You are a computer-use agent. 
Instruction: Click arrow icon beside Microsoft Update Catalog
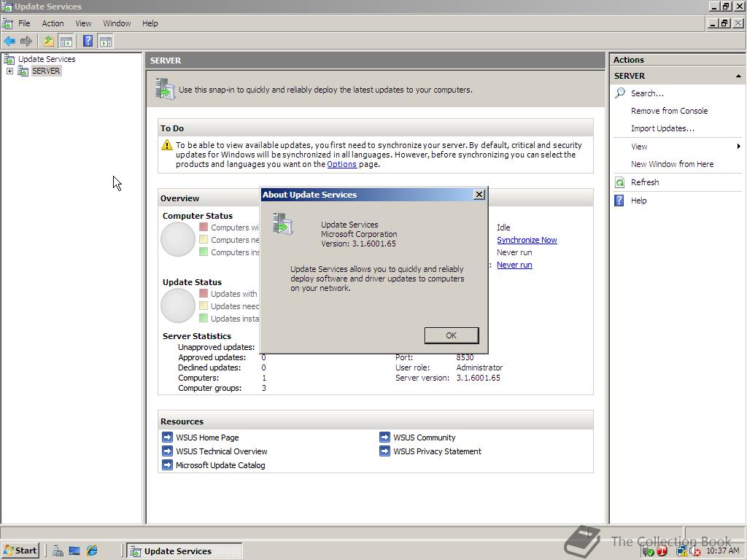(167, 464)
